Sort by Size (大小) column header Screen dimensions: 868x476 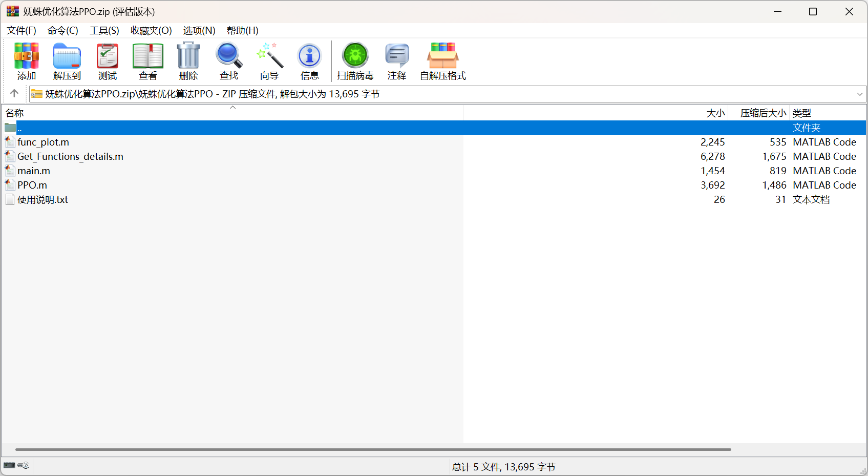715,113
